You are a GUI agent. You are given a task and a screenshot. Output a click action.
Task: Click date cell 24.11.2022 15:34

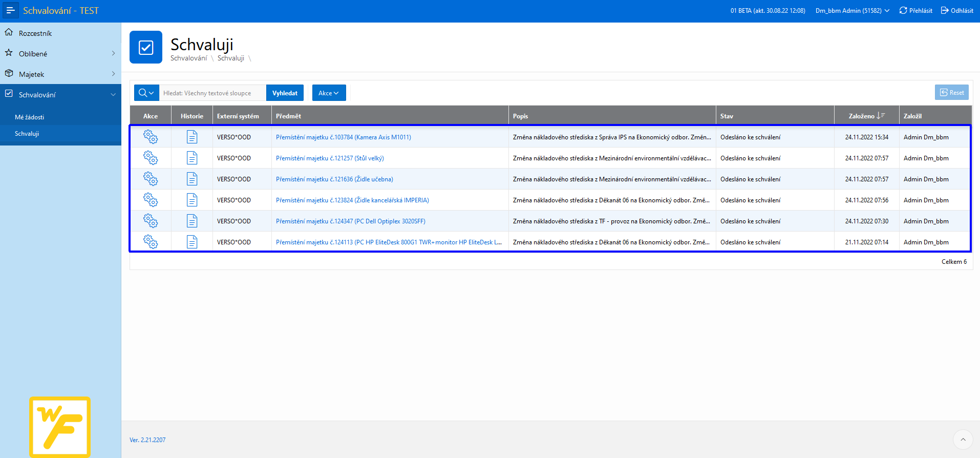867,137
